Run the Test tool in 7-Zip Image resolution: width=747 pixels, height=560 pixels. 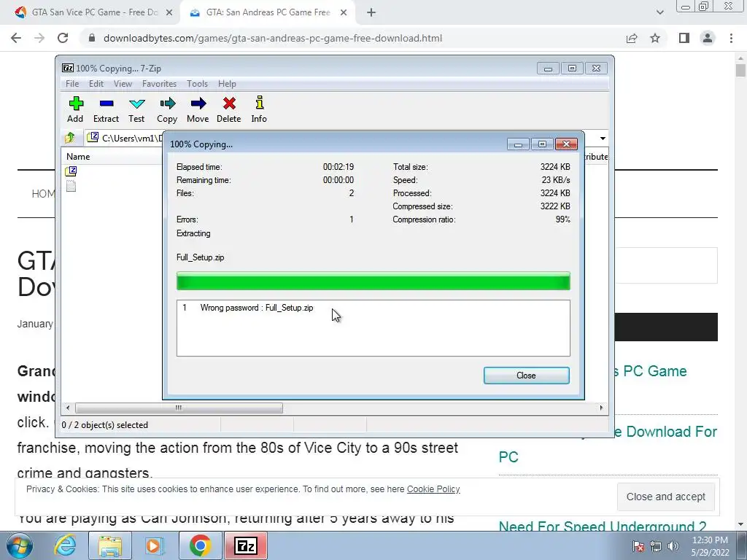(x=136, y=109)
